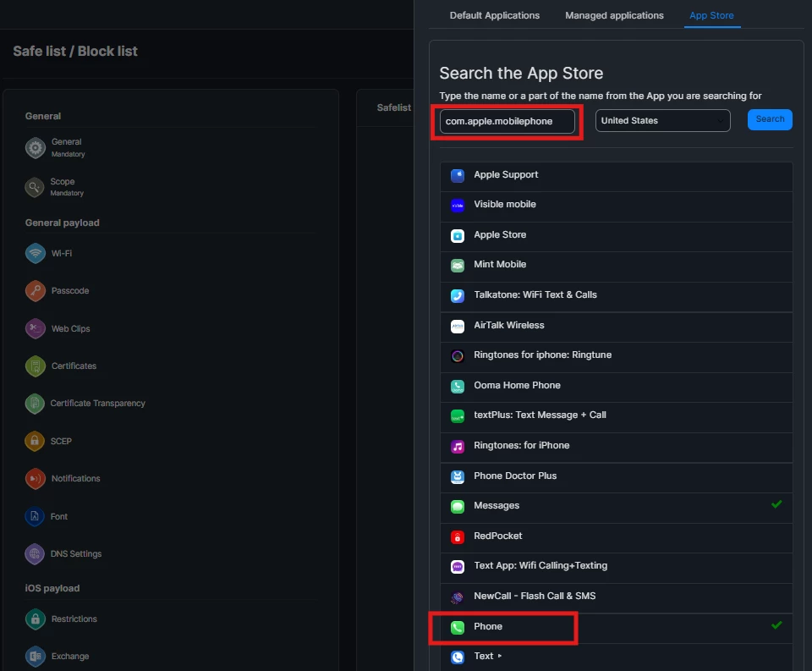812x671 pixels.
Task: Select 'Messages' in results list
Action: [497, 506]
